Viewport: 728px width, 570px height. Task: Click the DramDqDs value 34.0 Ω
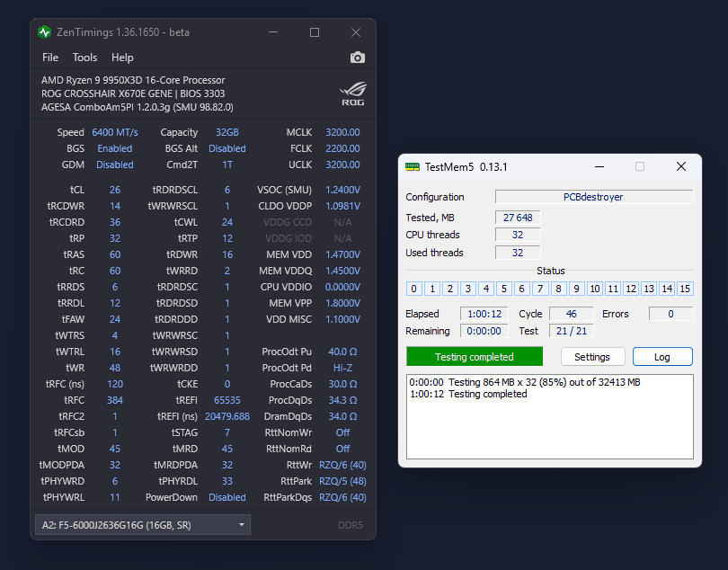(x=342, y=416)
